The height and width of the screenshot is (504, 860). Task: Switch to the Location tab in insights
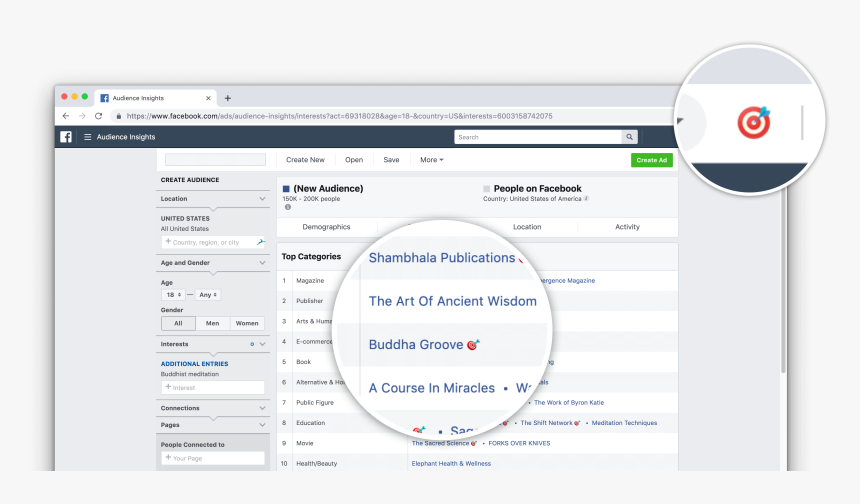pyautogui.click(x=527, y=227)
